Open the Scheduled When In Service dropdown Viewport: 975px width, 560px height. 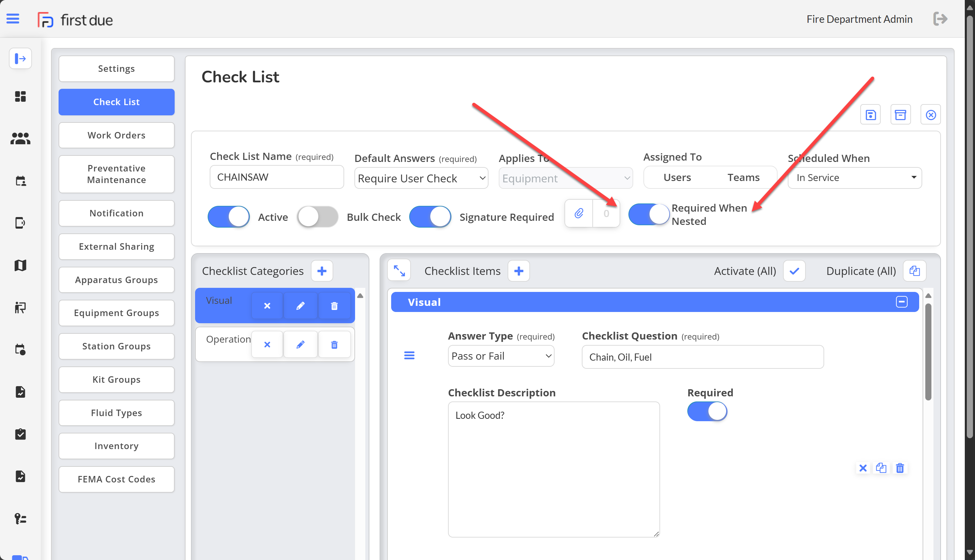coord(854,178)
